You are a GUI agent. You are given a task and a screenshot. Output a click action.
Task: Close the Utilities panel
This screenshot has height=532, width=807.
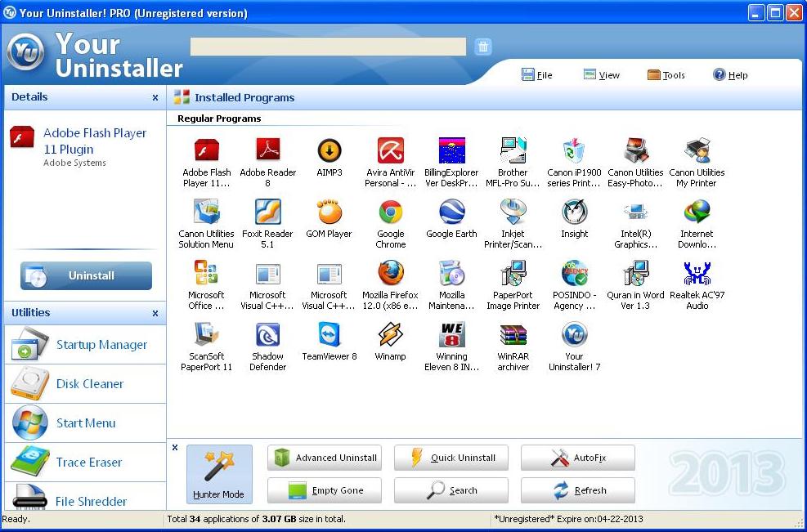click(155, 313)
